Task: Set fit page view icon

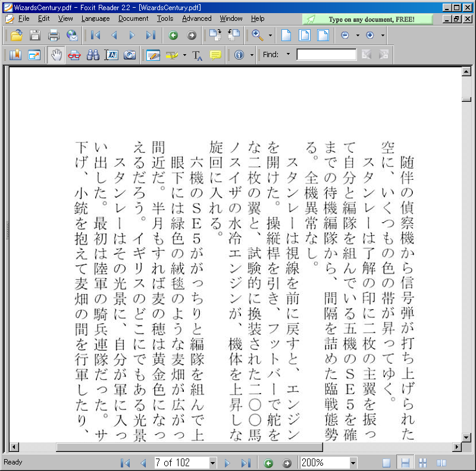Action: pos(305,35)
